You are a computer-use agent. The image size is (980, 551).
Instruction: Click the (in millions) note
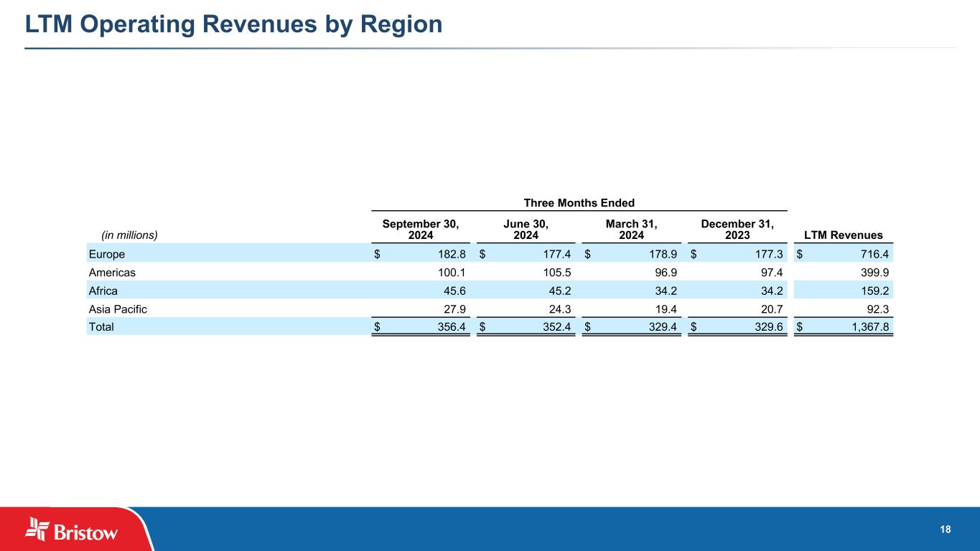pyautogui.click(x=129, y=235)
